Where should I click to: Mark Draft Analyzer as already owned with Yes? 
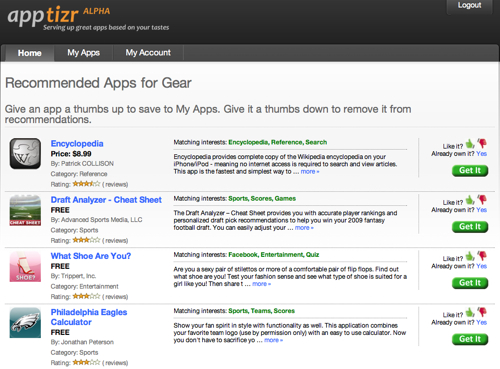(x=481, y=210)
